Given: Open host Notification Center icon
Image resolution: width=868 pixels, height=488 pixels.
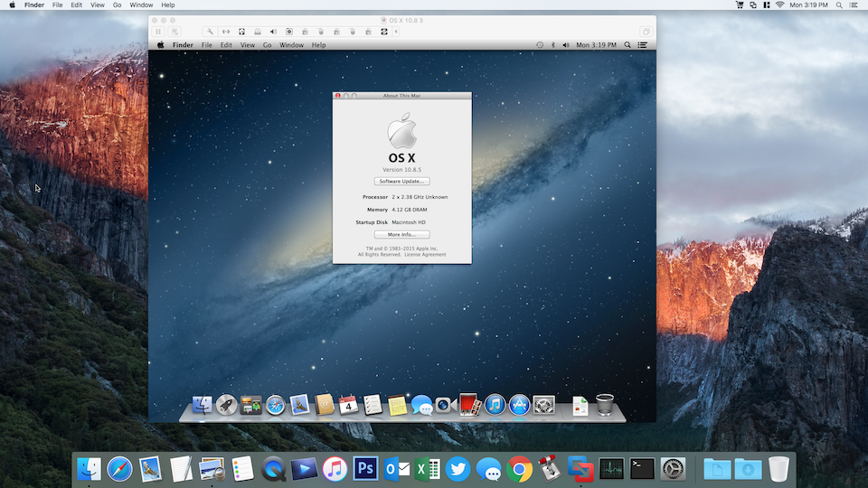Looking at the screenshot, I should point(854,5).
